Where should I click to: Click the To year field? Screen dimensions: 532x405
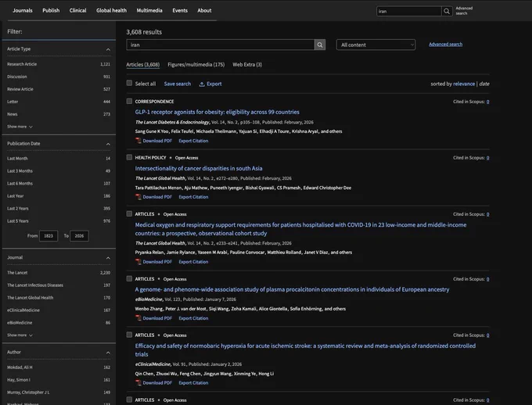[x=79, y=236]
